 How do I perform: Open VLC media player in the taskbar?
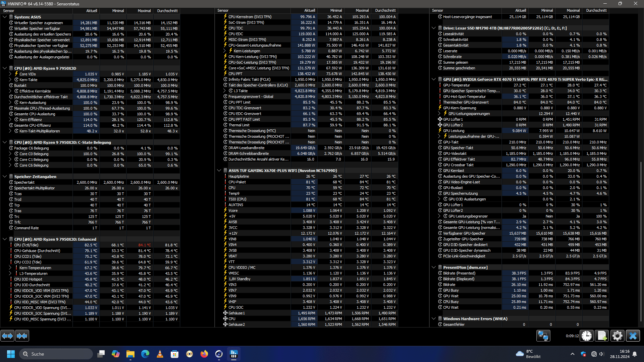tap(160, 354)
